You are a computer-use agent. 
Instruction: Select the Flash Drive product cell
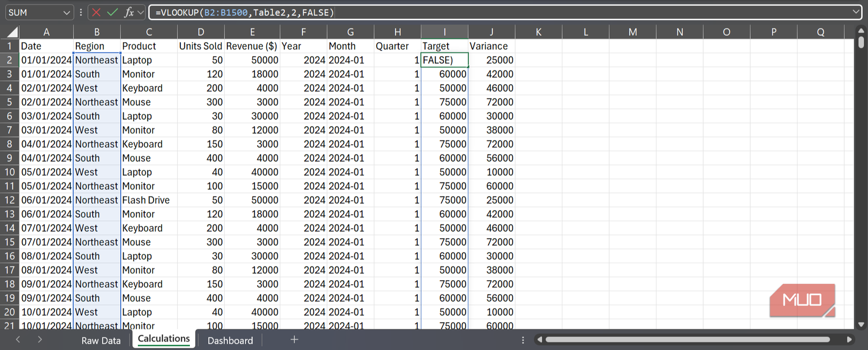pos(146,200)
